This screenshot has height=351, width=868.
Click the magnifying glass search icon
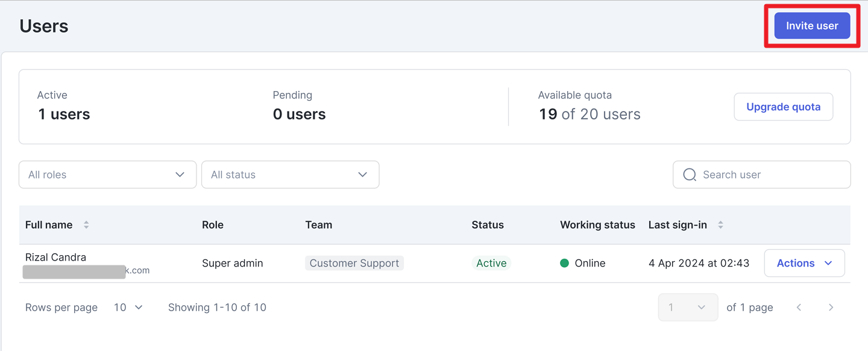(x=690, y=174)
